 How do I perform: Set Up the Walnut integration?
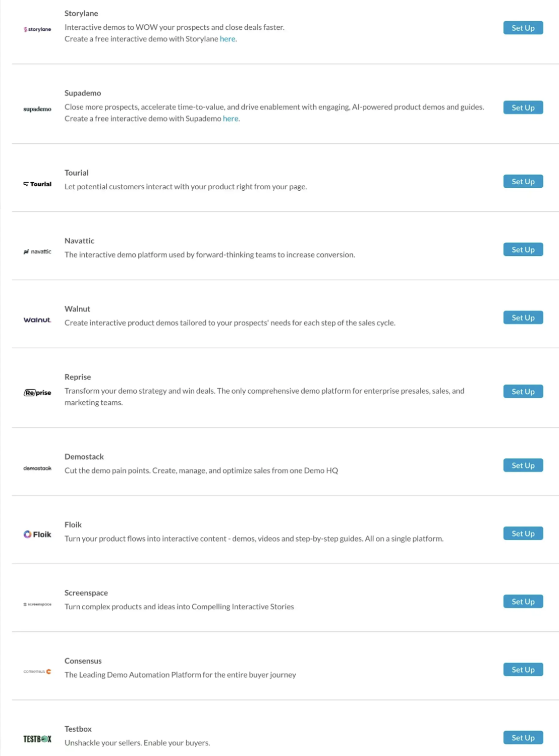coord(523,317)
